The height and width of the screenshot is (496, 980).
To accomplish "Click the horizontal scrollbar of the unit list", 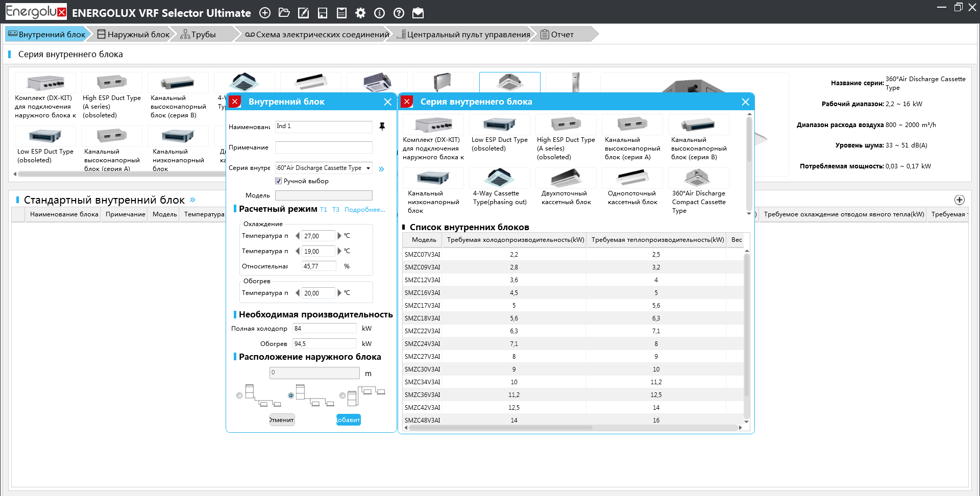I will tap(500, 428).
